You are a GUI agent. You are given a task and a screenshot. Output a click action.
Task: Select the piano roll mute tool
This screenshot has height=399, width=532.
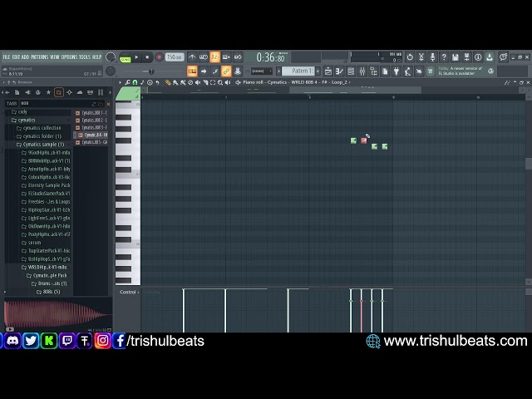pos(198,82)
